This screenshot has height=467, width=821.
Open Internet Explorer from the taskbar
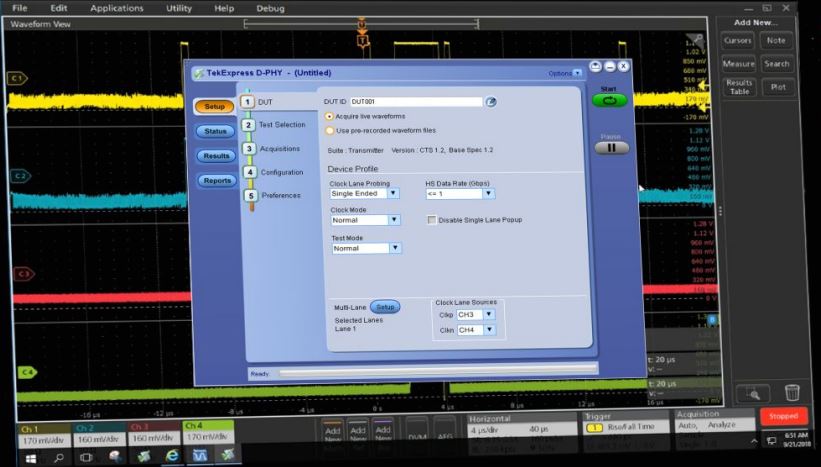point(172,456)
